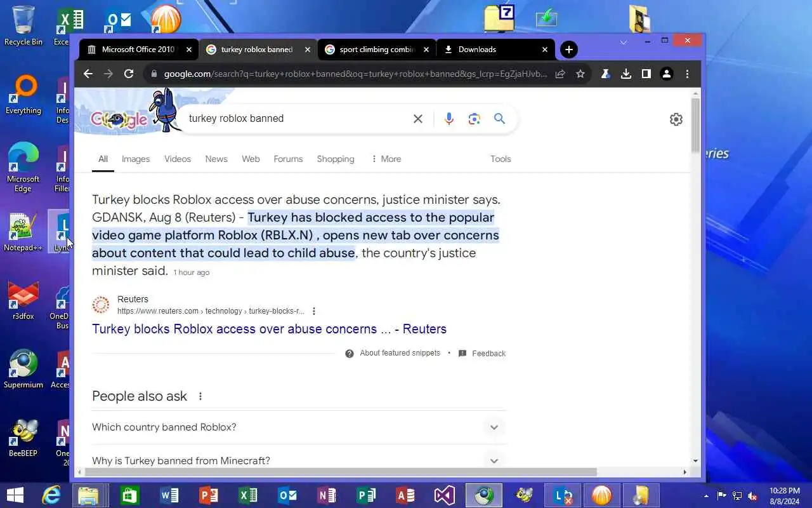This screenshot has height=508, width=812.
Task: Select the Images search filter
Action: [136, 159]
